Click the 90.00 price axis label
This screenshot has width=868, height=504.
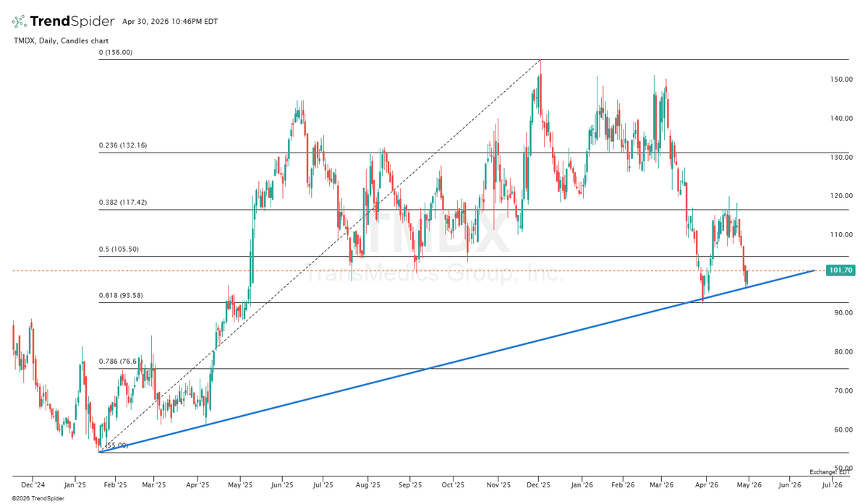click(x=843, y=313)
